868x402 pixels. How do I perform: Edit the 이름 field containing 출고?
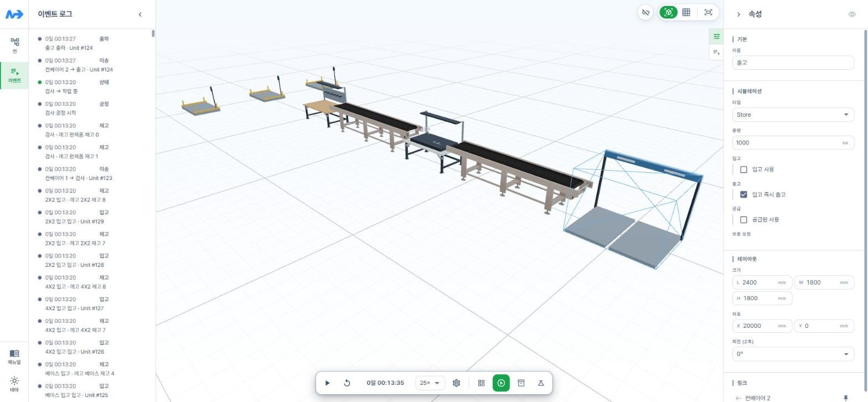click(793, 63)
